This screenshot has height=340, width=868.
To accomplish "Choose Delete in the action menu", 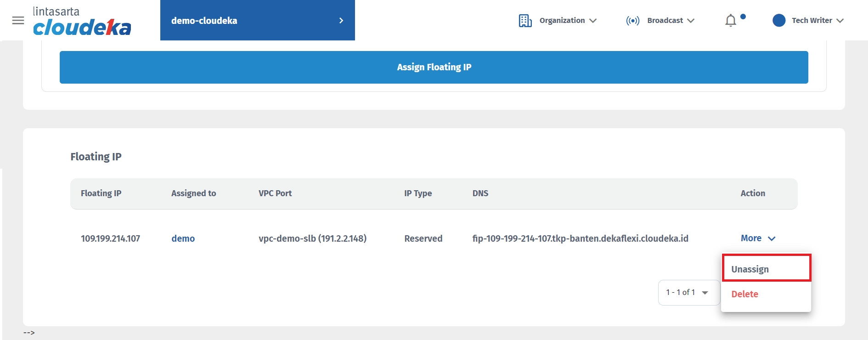I will (x=744, y=294).
